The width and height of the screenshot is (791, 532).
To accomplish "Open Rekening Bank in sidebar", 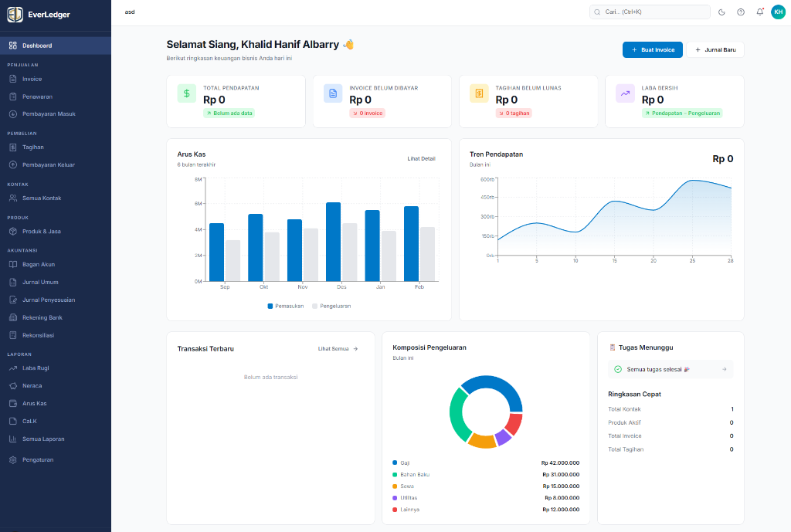I will point(42,317).
